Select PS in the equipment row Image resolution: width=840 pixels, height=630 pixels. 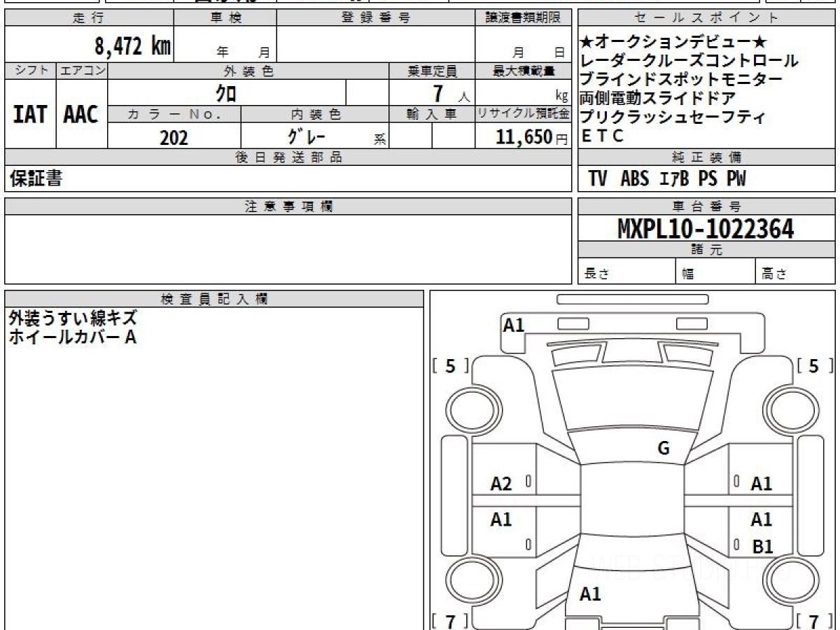(x=708, y=179)
